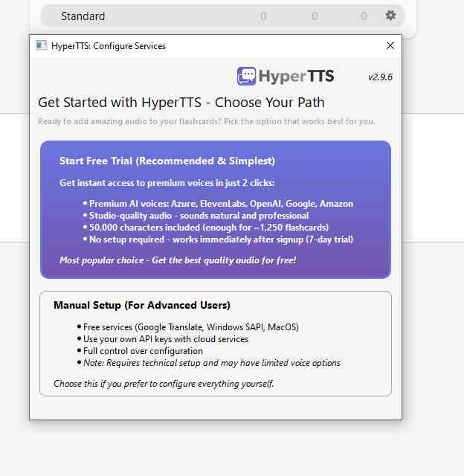
Task: Click the "HyperTTS: Configure Services" title text
Action: [109, 46]
